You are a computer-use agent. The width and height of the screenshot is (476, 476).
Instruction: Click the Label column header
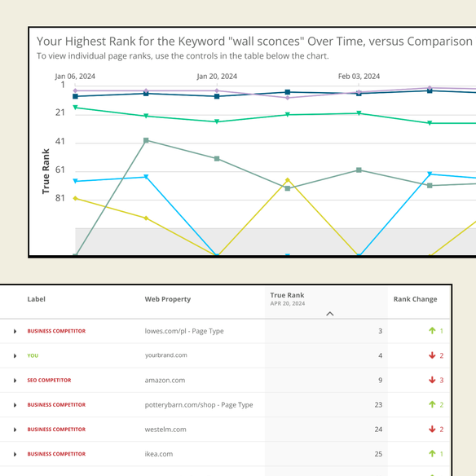click(36, 299)
